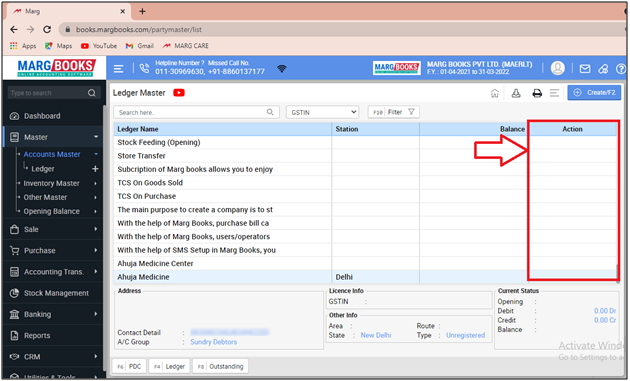Click the Sundry Debtors link

[213, 342]
